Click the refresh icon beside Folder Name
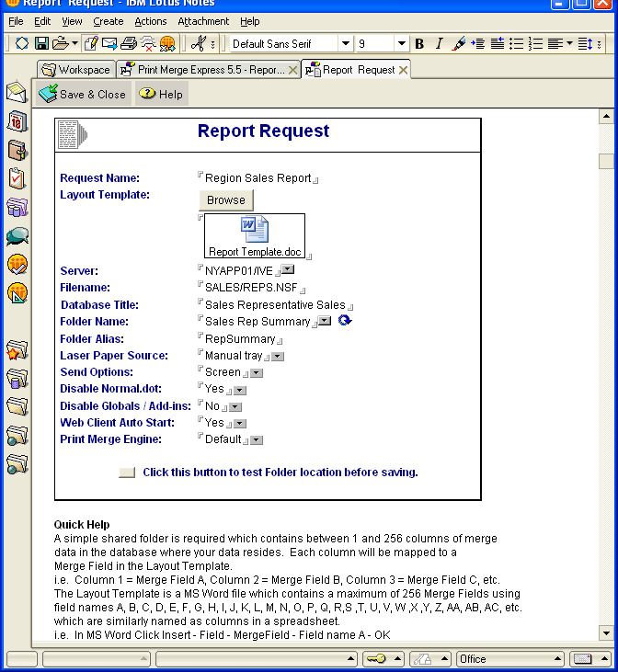The image size is (618, 672). tap(345, 321)
